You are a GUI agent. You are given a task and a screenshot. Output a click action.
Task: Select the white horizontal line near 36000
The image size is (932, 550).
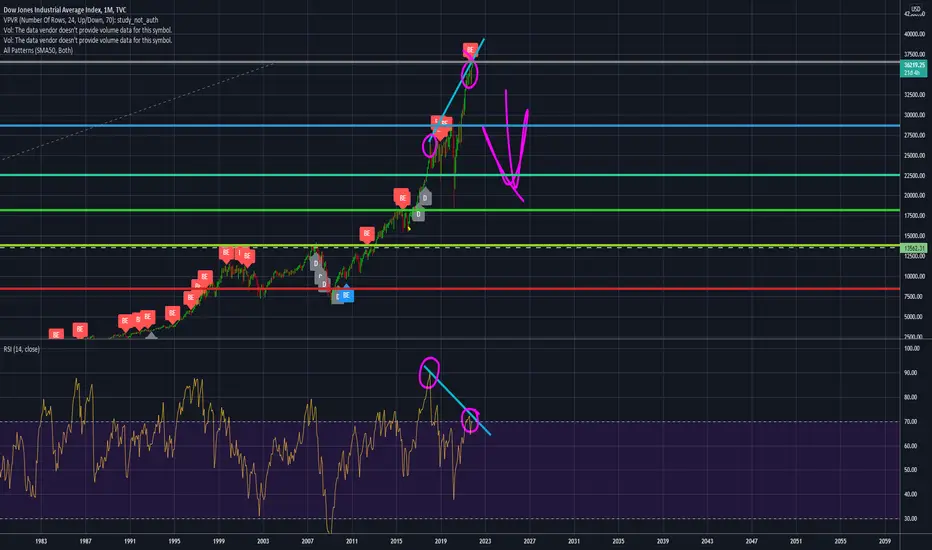click(451, 62)
